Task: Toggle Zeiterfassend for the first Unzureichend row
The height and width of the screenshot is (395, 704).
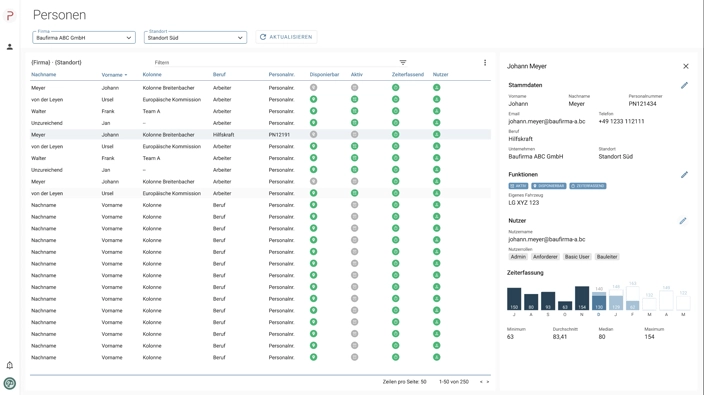Action: (396, 123)
